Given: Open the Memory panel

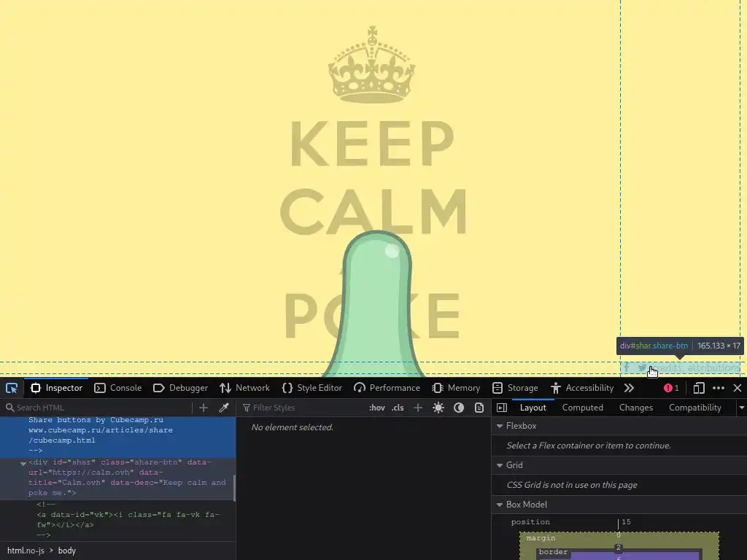Looking at the screenshot, I should coord(457,388).
